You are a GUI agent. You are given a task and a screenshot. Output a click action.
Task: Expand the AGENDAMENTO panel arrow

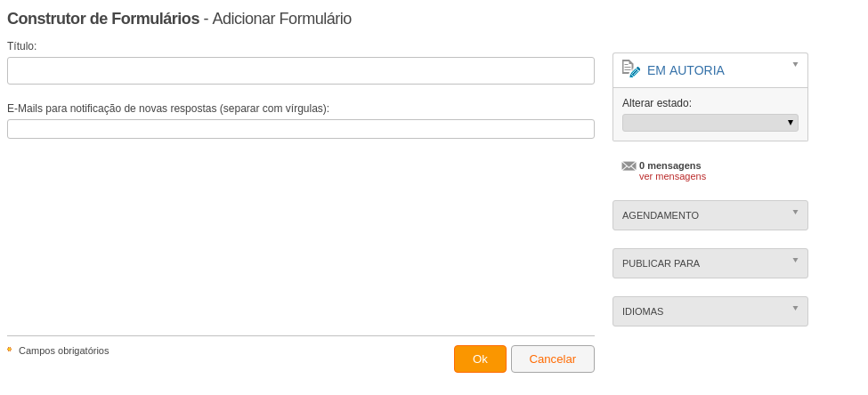[x=796, y=212]
